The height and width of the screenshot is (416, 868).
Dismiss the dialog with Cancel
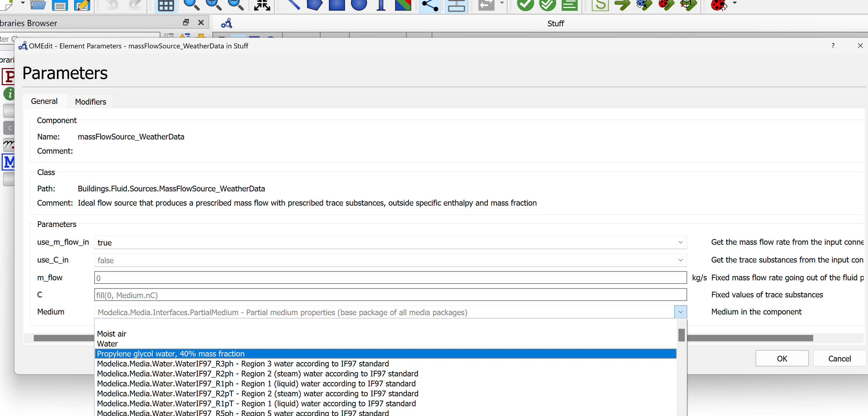[x=839, y=358]
